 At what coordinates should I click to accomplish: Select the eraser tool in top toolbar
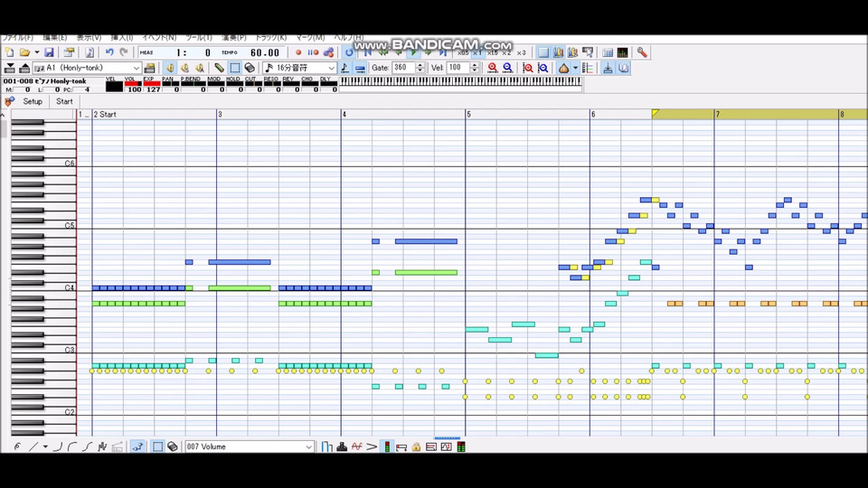coord(250,68)
